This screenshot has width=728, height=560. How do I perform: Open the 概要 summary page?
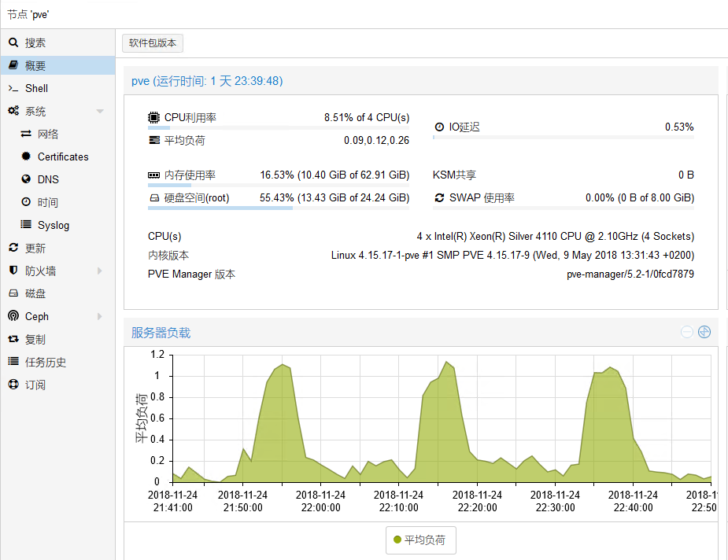coord(35,65)
